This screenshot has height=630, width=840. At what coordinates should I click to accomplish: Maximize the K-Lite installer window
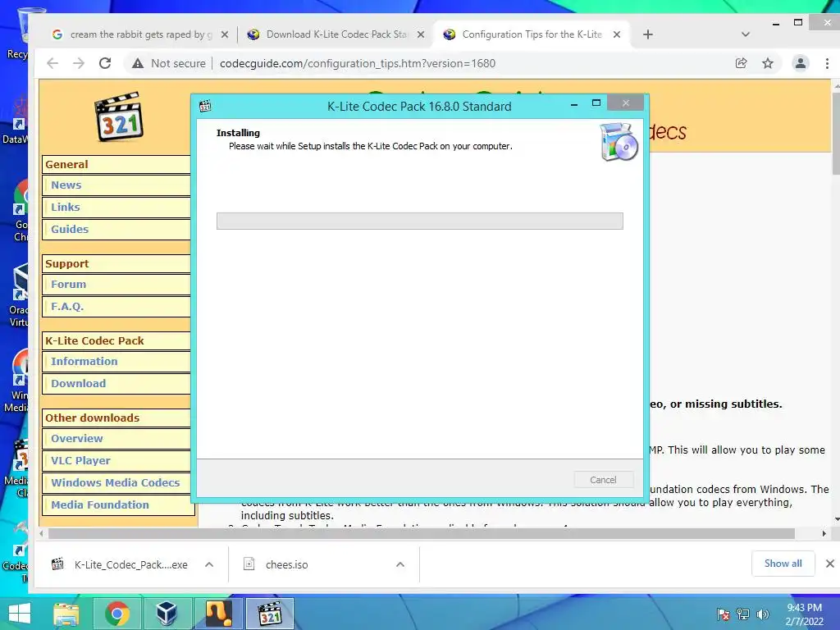click(596, 103)
